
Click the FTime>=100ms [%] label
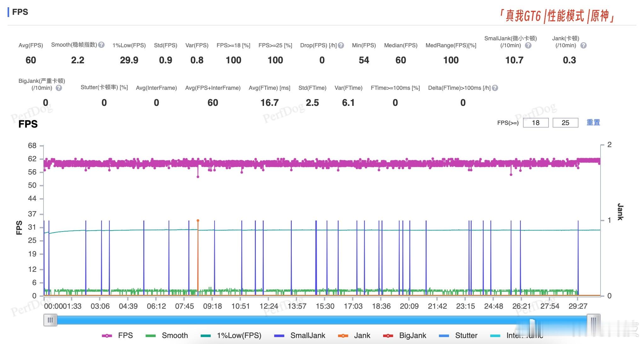point(395,88)
